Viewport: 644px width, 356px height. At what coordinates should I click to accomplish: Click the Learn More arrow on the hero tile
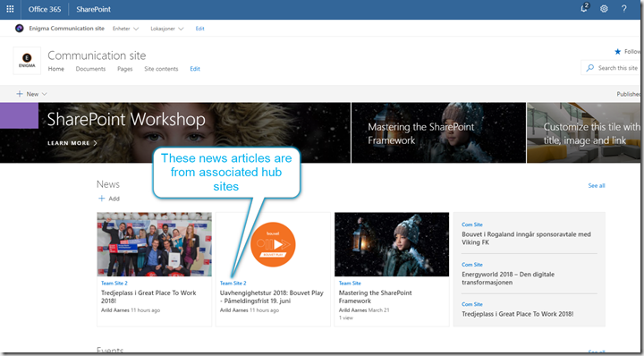(96, 143)
